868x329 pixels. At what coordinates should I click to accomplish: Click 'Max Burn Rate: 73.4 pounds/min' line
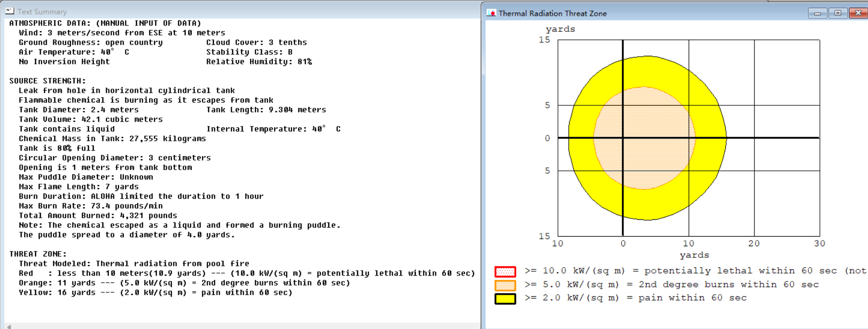tap(91, 206)
